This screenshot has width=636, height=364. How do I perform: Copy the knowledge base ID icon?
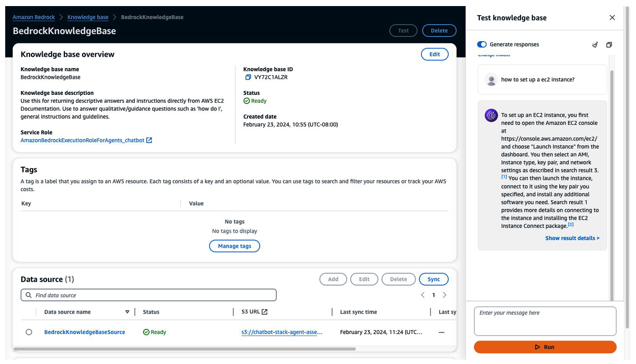[248, 77]
